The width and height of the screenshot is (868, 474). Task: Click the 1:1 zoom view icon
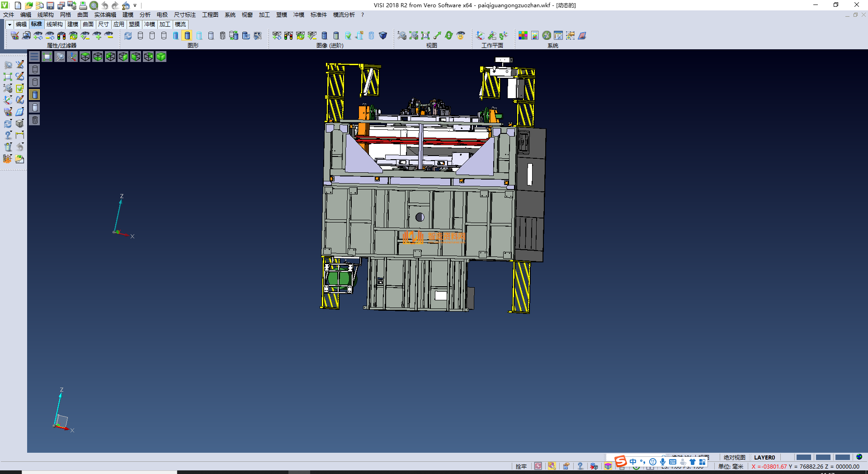pyautogui.click(x=425, y=36)
